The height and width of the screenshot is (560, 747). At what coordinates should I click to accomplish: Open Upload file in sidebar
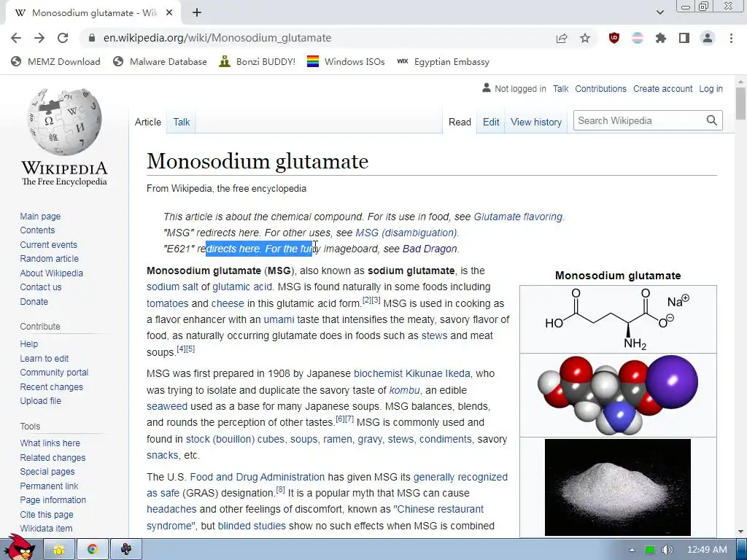click(41, 401)
